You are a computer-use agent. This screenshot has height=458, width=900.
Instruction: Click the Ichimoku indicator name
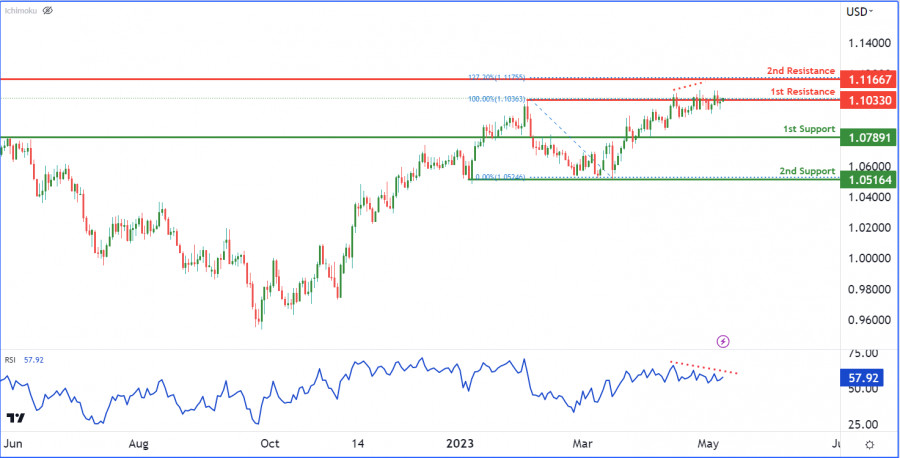coord(22,10)
